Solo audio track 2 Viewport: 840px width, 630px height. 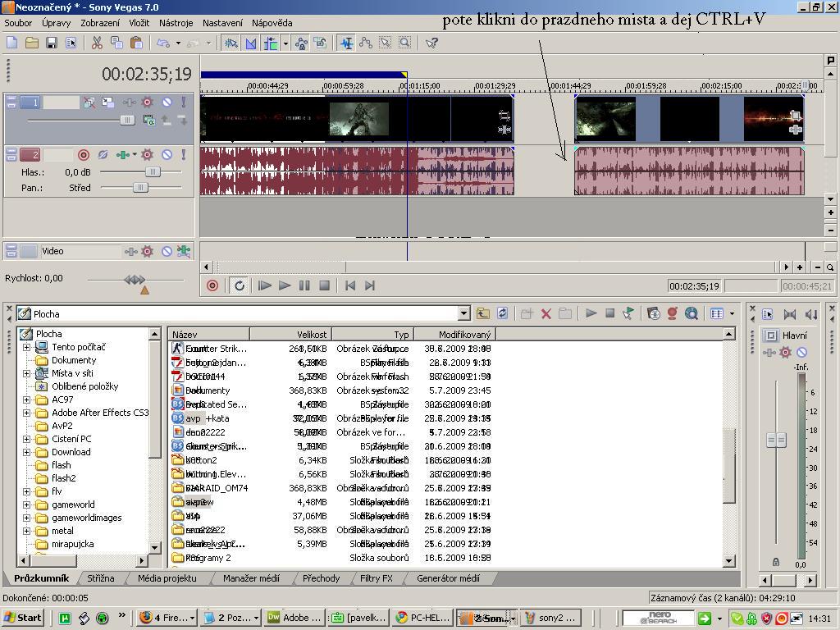coord(183,154)
